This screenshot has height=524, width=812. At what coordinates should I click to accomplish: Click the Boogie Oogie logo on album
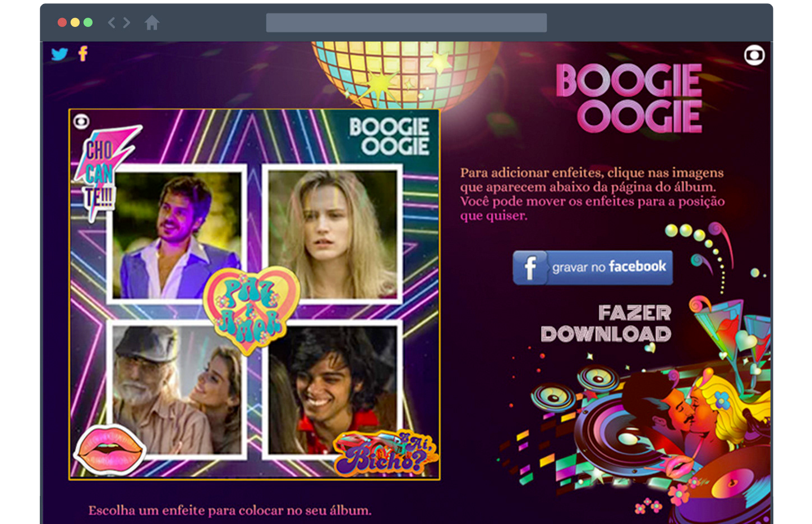pyautogui.click(x=389, y=136)
